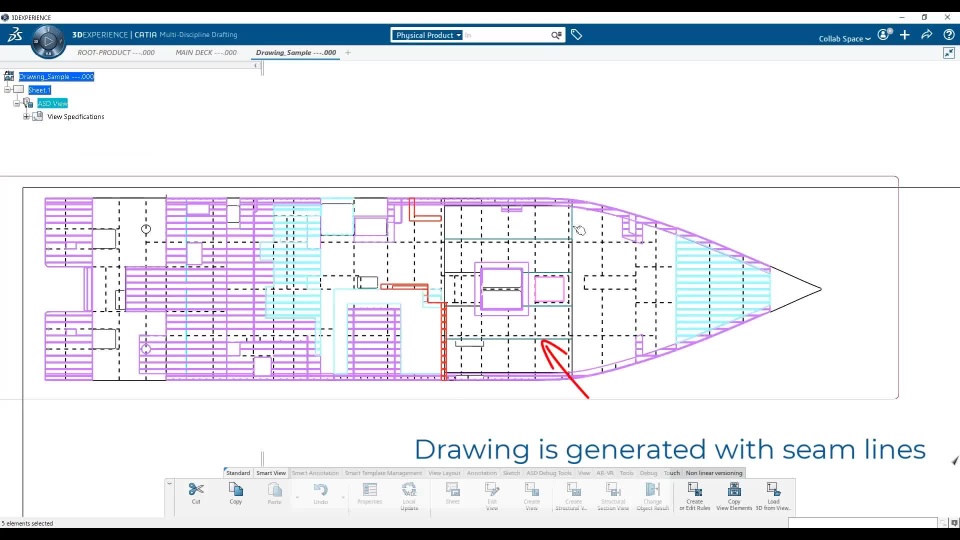The image size is (960, 540).
Task: Expand View Specifications tree node
Action: [x=26, y=116]
